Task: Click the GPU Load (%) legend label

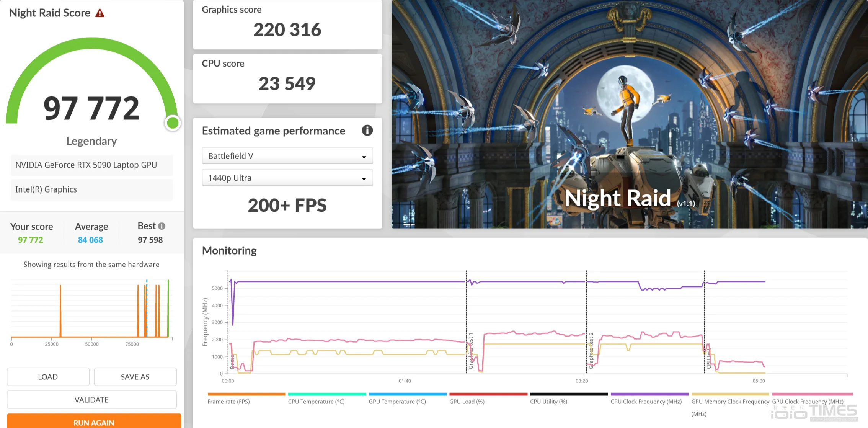Action: 467,402
